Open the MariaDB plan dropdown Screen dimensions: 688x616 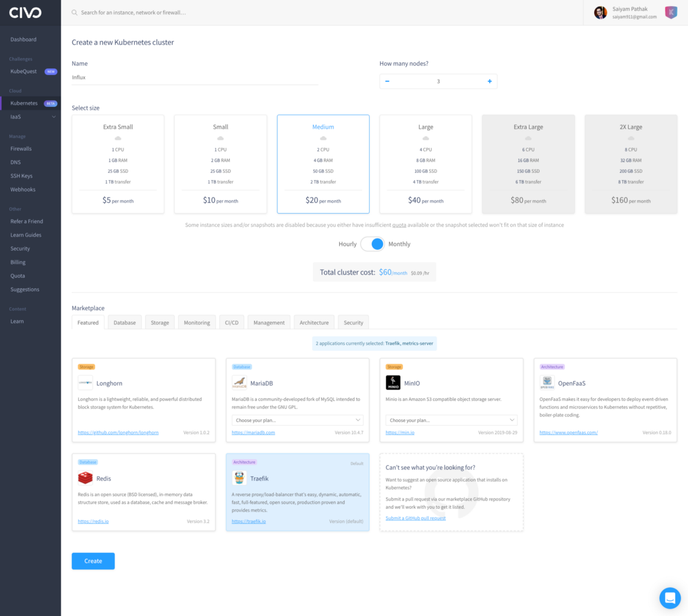click(297, 420)
